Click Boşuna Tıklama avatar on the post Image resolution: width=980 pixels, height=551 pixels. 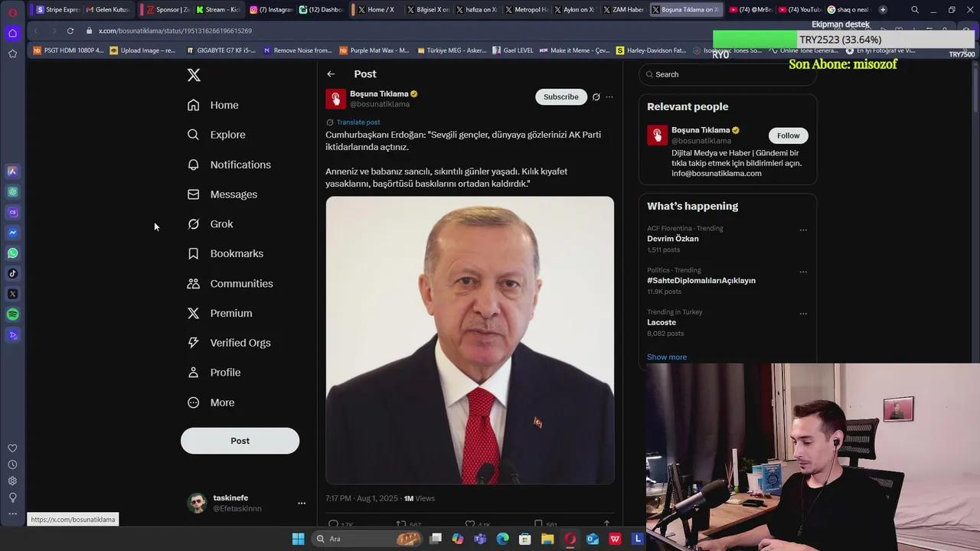(x=335, y=99)
